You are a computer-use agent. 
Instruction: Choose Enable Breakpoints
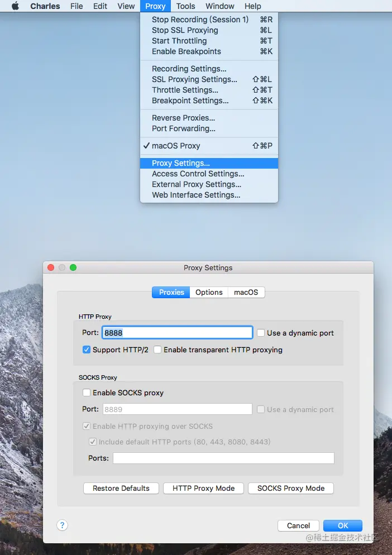(209, 51)
